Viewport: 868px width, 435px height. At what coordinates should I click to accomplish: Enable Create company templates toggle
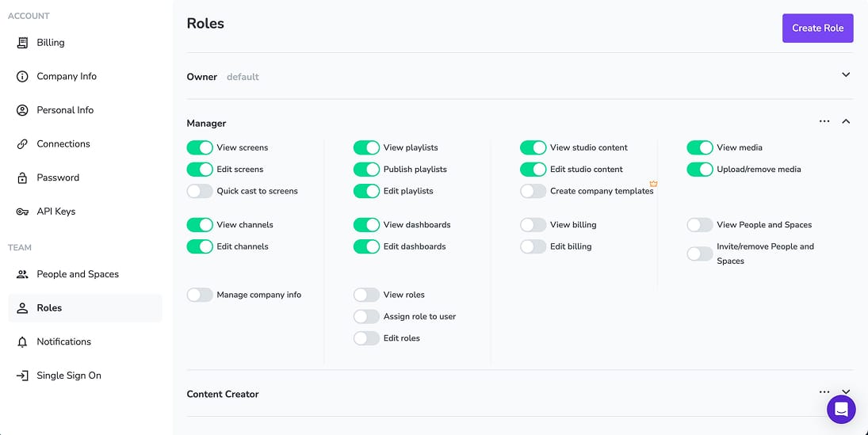tap(533, 191)
